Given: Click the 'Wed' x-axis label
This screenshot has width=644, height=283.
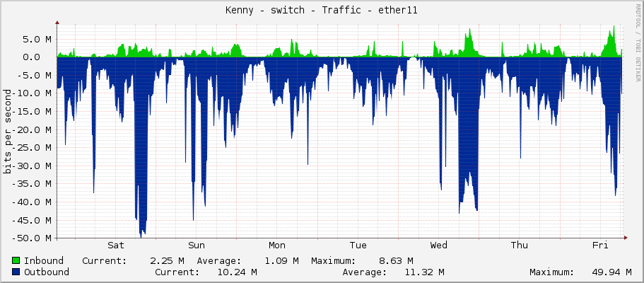Looking at the screenshot, I should click(x=439, y=246).
